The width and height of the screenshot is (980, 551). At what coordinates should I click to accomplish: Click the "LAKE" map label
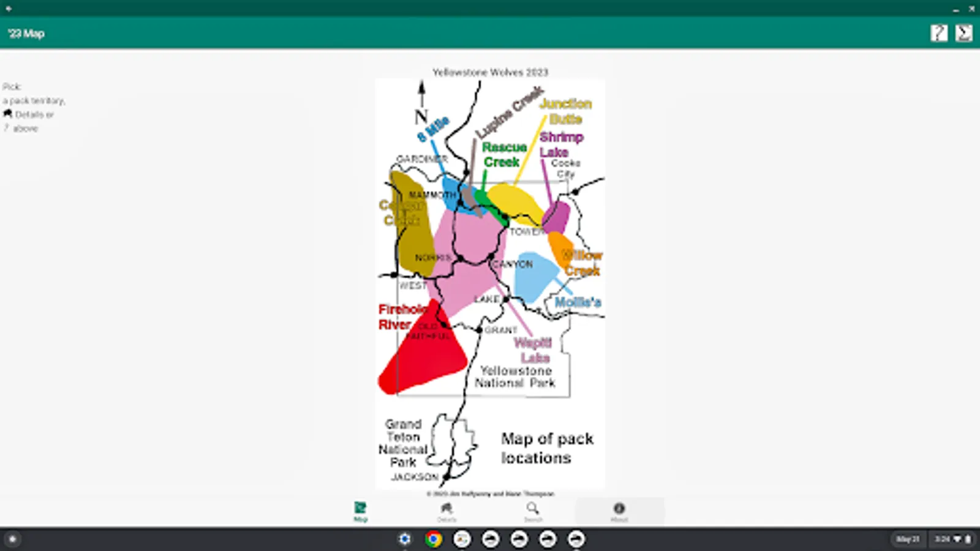click(x=487, y=299)
